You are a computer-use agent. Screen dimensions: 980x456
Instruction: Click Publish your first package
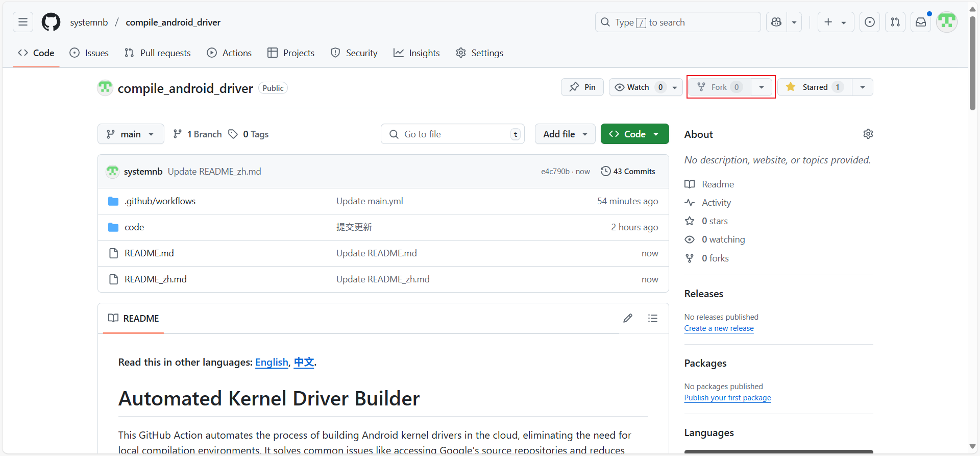pos(727,398)
